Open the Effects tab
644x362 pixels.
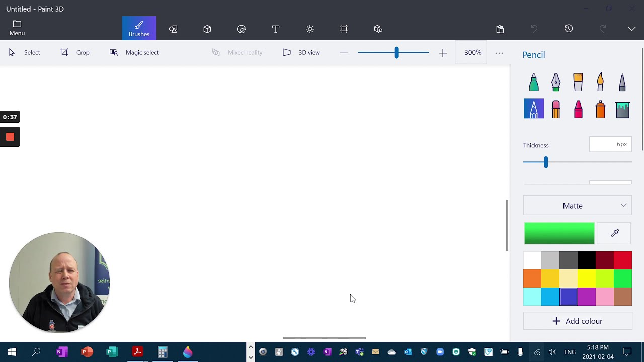coord(310,29)
